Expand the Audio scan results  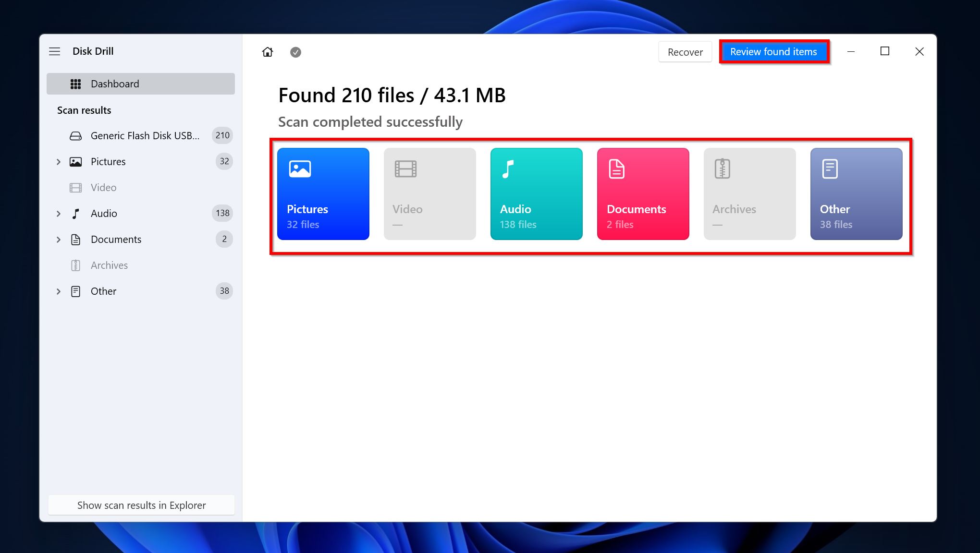click(59, 213)
